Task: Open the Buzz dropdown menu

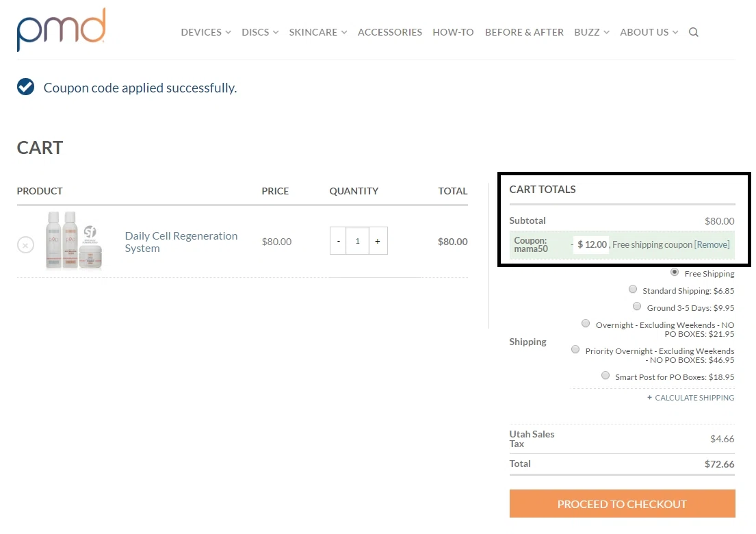Action: (592, 32)
